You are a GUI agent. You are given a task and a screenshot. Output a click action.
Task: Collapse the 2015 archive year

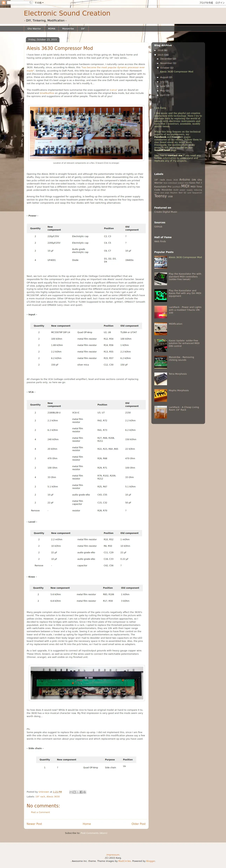pos(155,55)
